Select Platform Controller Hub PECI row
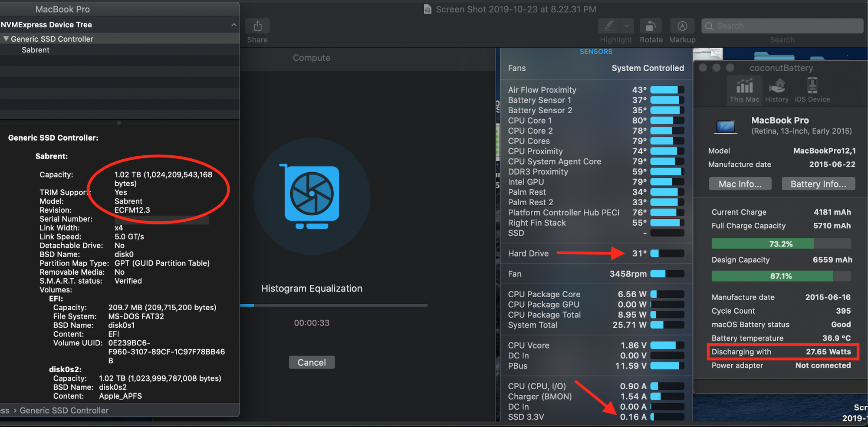The image size is (868, 427). pyautogui.click(x=596, y=213)
